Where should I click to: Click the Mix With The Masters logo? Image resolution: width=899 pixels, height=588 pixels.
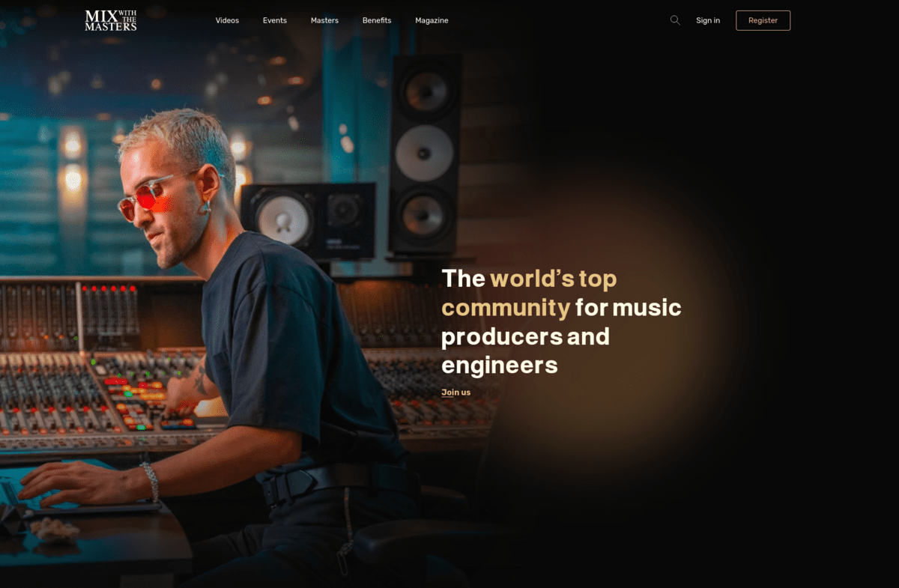click(111, 20)
